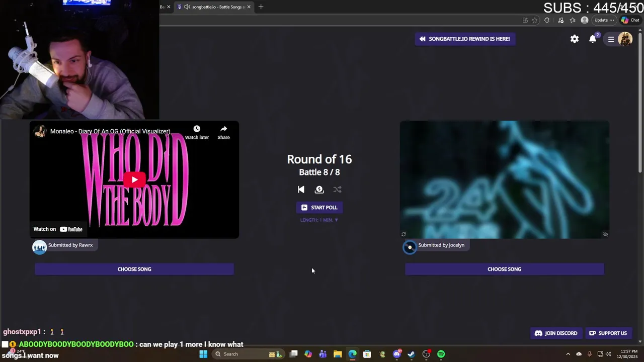Click Watch later on the video

click(197, 133)
